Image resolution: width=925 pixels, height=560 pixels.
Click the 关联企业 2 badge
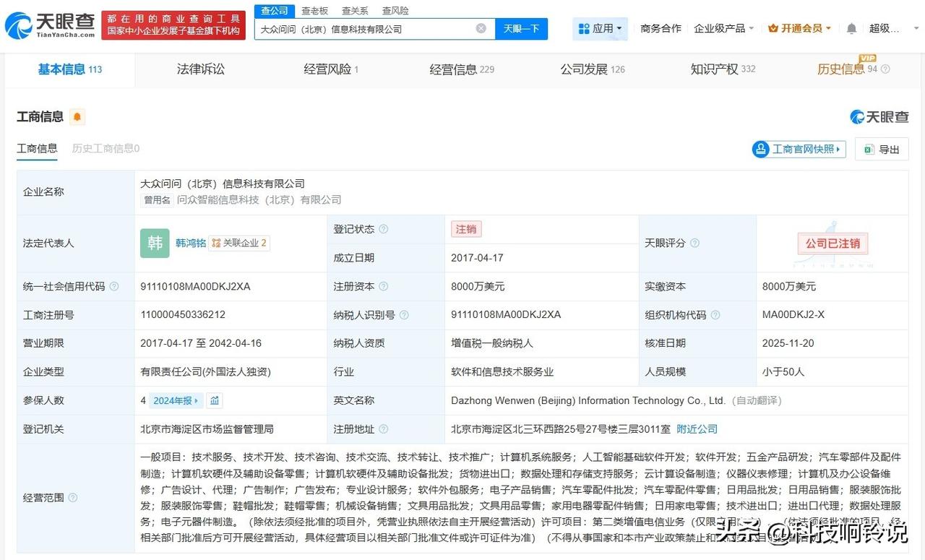point(239,244)
